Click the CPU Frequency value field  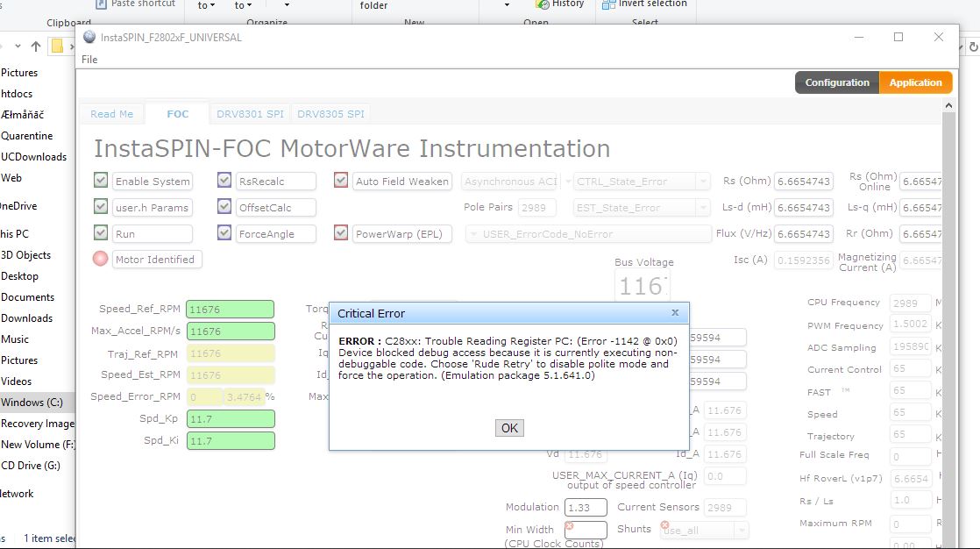pos(911,303)
